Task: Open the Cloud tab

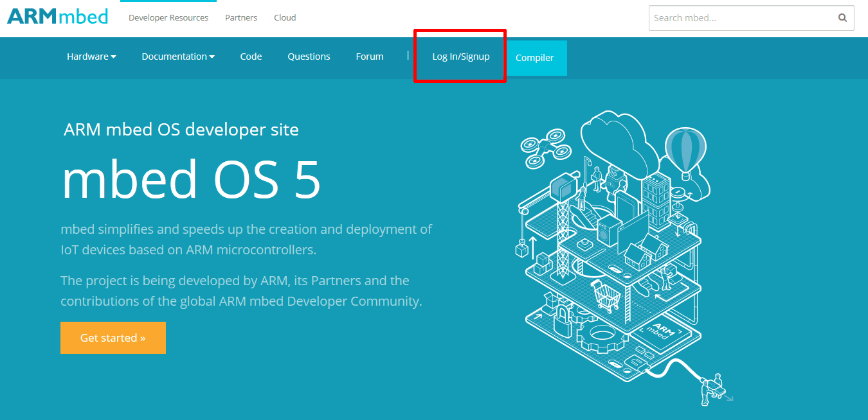Action: 285,18
